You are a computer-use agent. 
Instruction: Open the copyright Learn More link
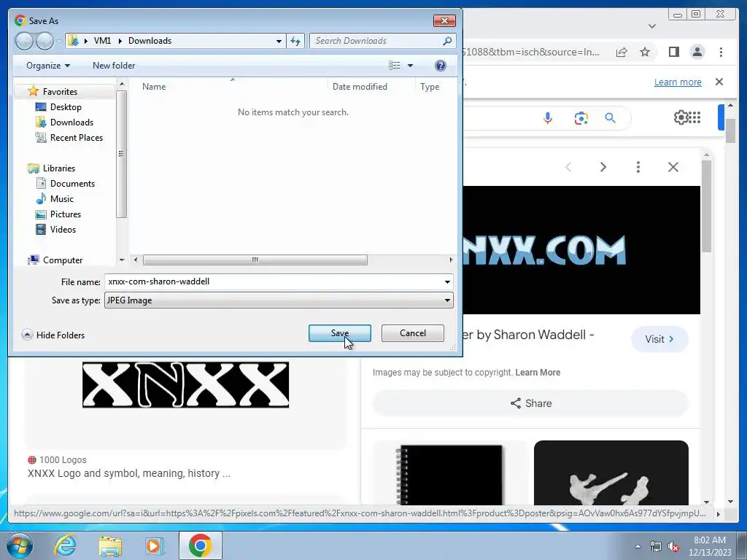538,373
